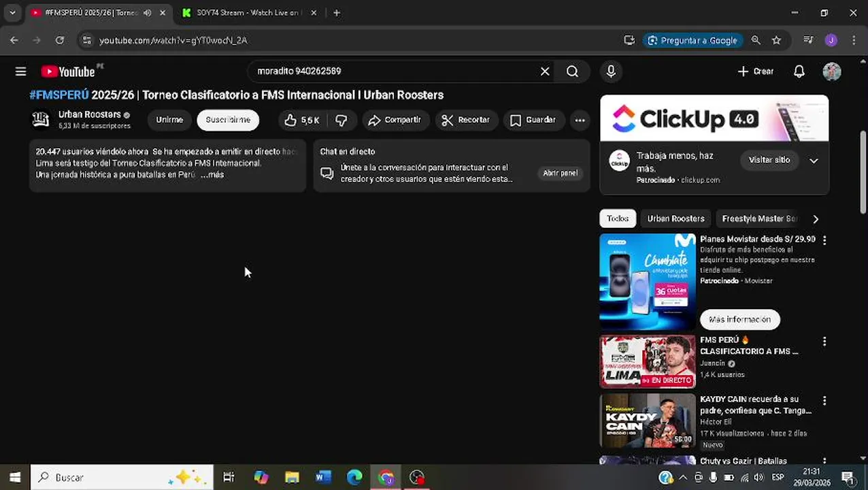
Task: Open the YouTube hamburger guide menu
Action: click(x=20, y=71)
